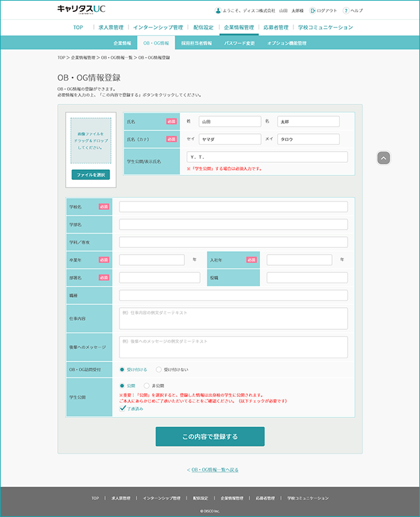The image size is (420, 517).
Task: Click the logout door icon
Action: 312,10
